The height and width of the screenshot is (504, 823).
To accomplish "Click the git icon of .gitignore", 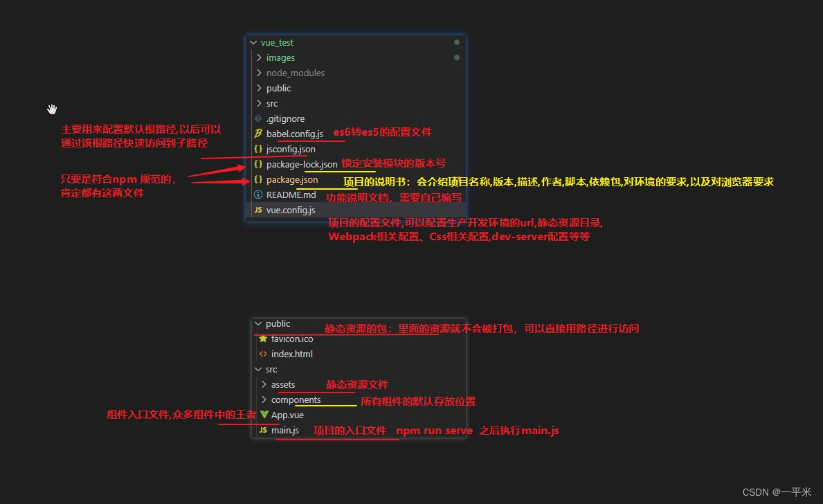I will [x=258, y=118].
